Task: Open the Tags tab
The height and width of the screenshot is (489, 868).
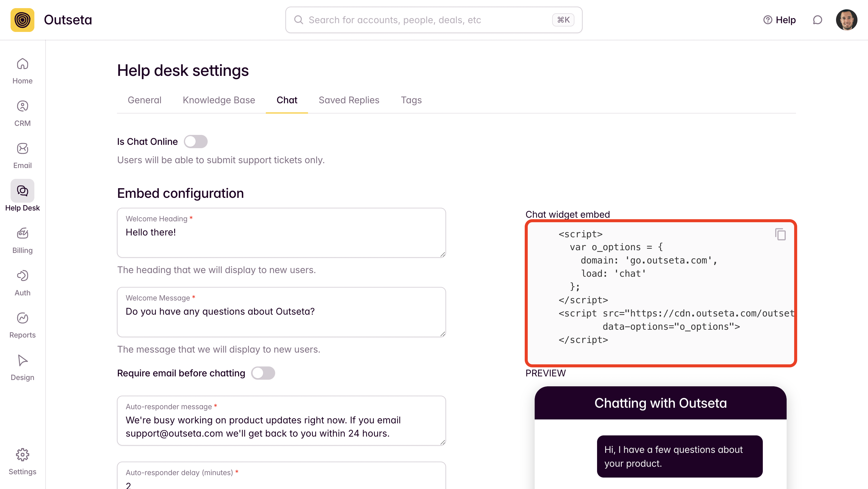Action: [x=411, y=100]
